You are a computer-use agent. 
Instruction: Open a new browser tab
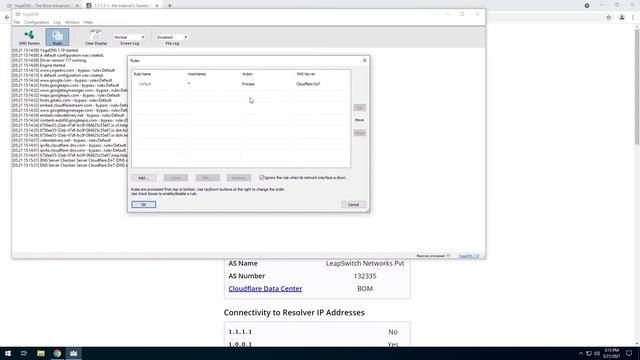169,6
